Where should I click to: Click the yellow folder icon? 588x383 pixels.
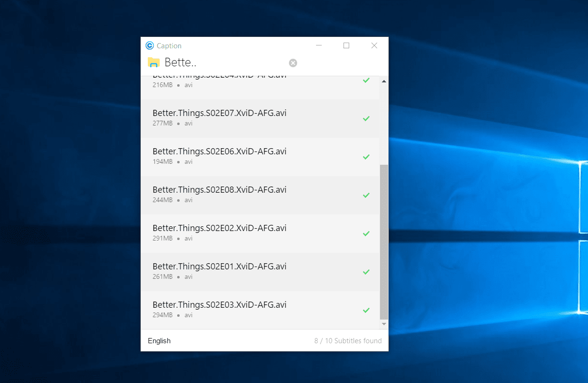click(x=154, y=62)
